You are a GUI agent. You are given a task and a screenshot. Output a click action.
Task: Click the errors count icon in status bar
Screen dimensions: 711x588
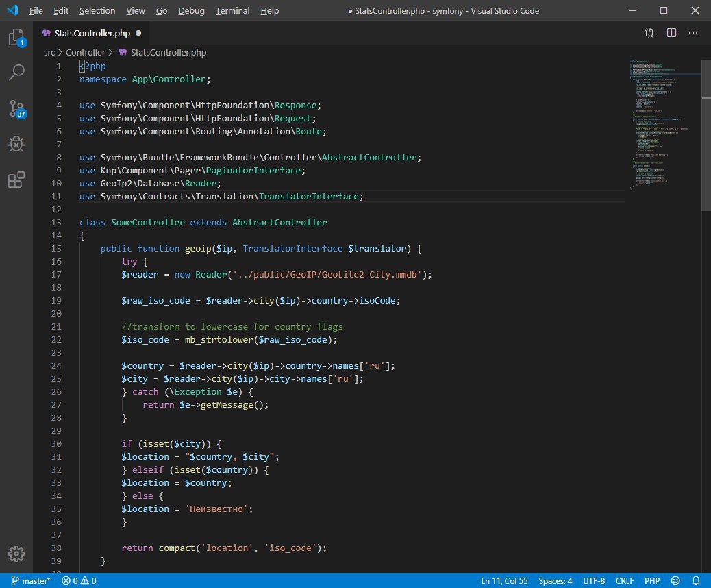66,580
